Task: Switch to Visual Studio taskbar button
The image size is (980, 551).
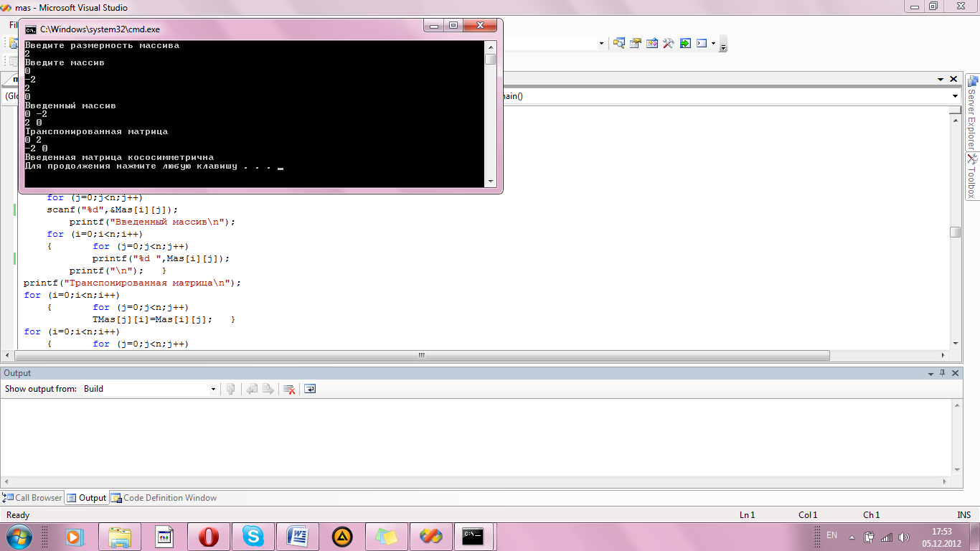Action: click(430, 536)
